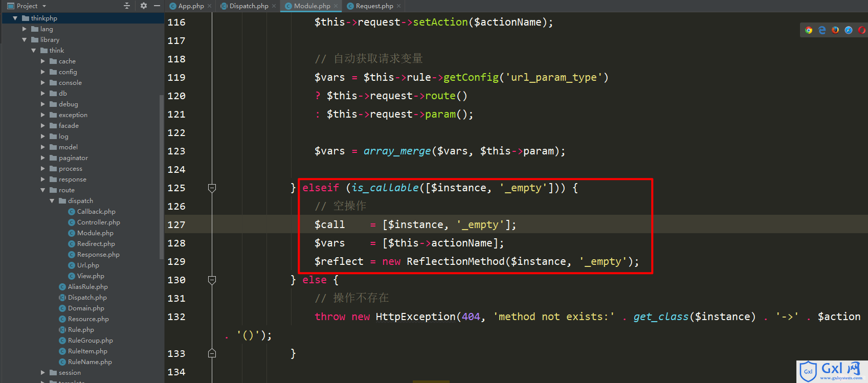This screenshot has height=383, width=868.
Task: Open Project panel settings gear
Action: tap(144, 6)
